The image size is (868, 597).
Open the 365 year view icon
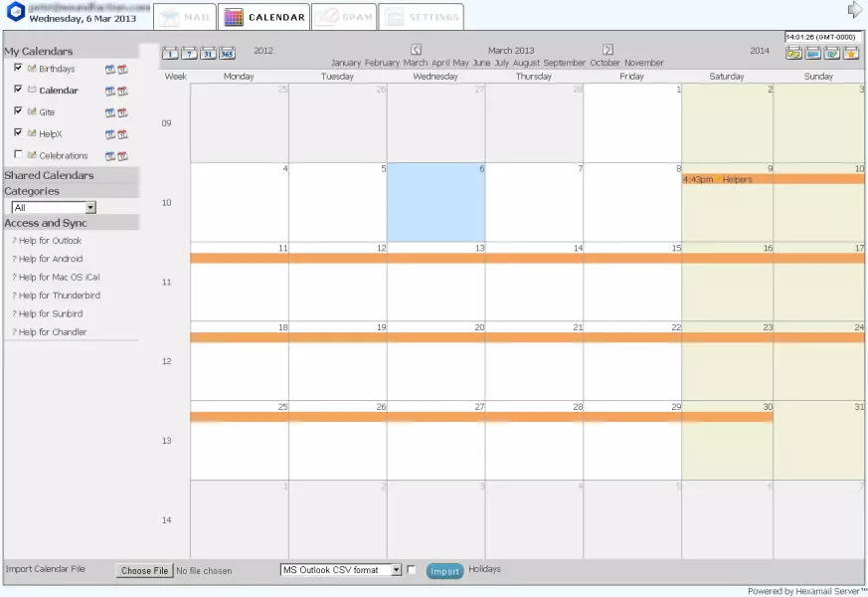227,53
